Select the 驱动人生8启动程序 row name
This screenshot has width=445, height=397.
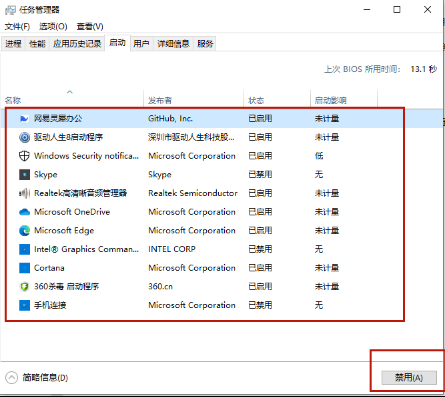pyautogui.click(x=69, y=137)
